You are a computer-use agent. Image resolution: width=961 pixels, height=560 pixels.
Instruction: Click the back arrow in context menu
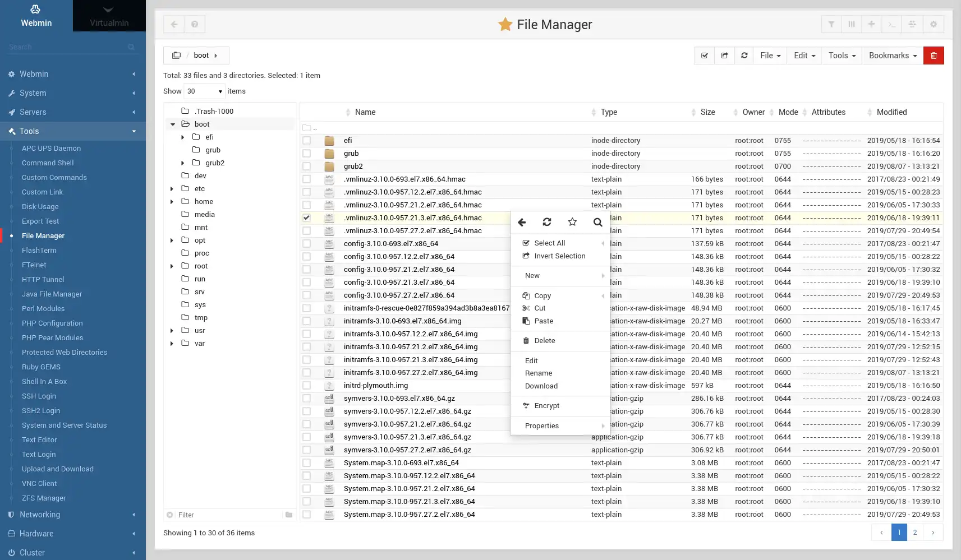(x=522, y=222)
